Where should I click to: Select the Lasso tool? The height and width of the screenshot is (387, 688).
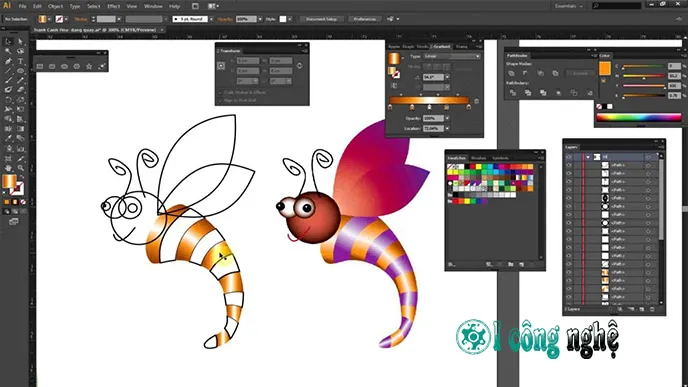(x=20, y=51)
